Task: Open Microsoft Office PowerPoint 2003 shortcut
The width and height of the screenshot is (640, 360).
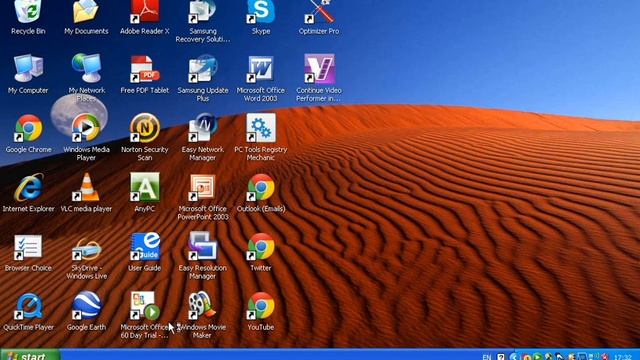Action: click(x=202, y=187)
